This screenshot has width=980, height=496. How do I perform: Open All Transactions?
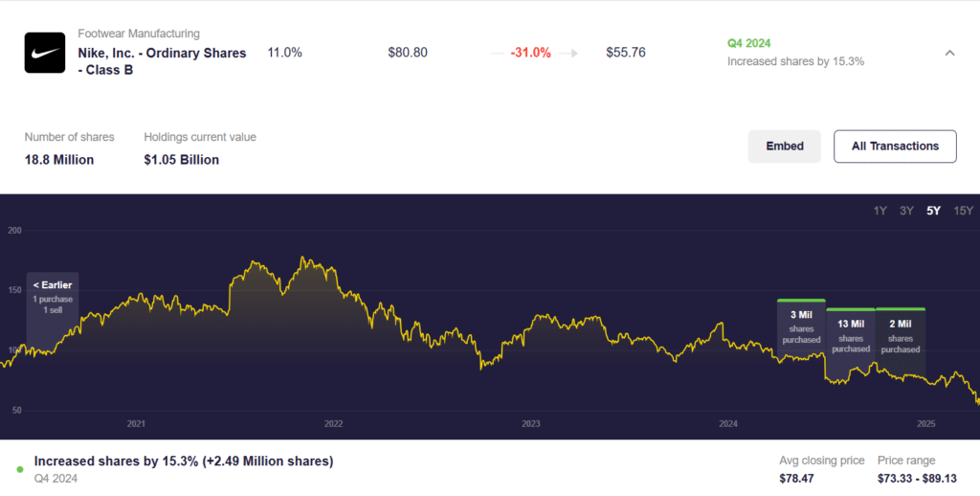(x=895, y=147)
